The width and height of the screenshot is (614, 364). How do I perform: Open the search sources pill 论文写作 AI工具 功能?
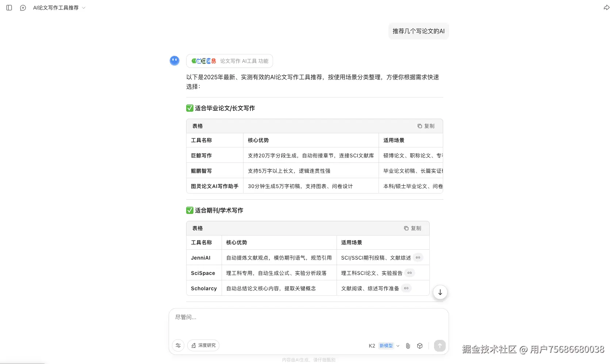pos(229,61)
